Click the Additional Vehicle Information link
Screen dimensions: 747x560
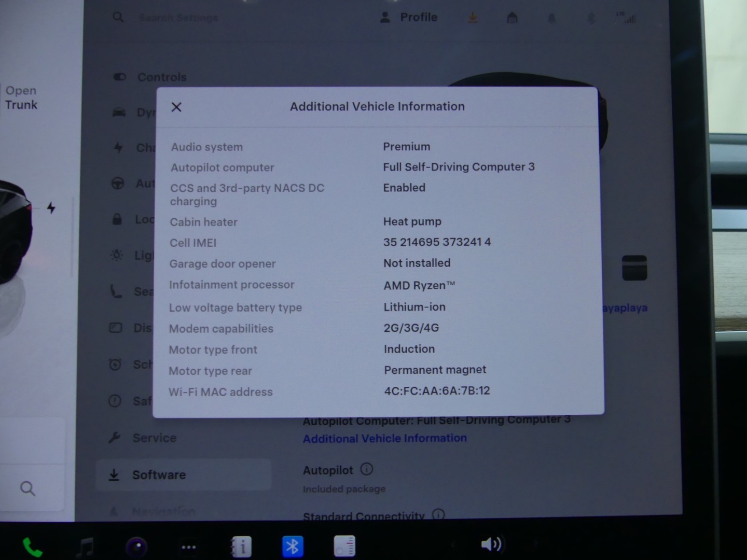pos(384,439)
